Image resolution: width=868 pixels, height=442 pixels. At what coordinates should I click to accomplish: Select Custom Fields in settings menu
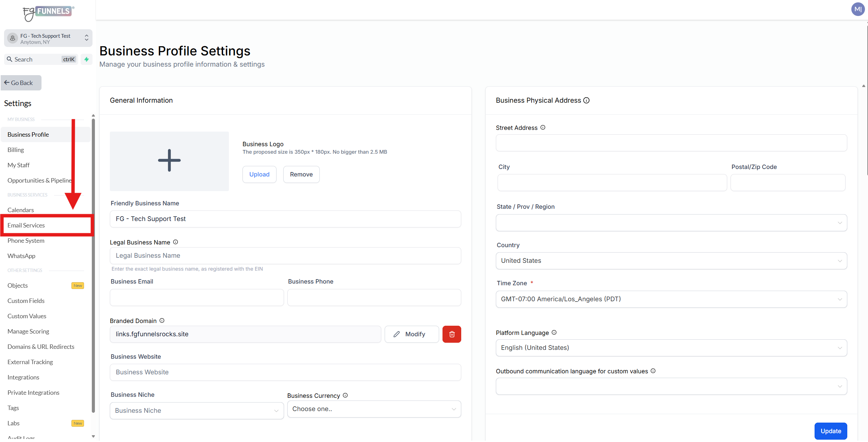pos(26,301)
